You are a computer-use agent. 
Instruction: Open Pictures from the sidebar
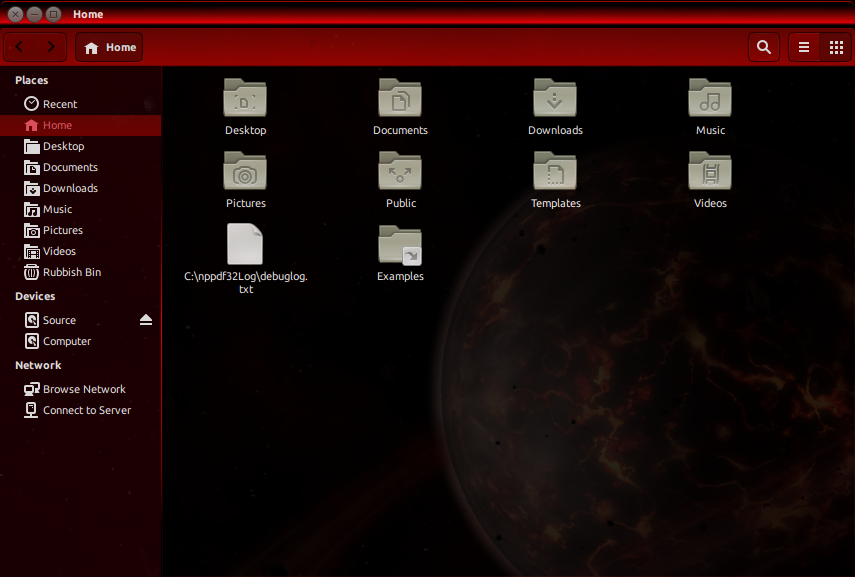point(80,230)
